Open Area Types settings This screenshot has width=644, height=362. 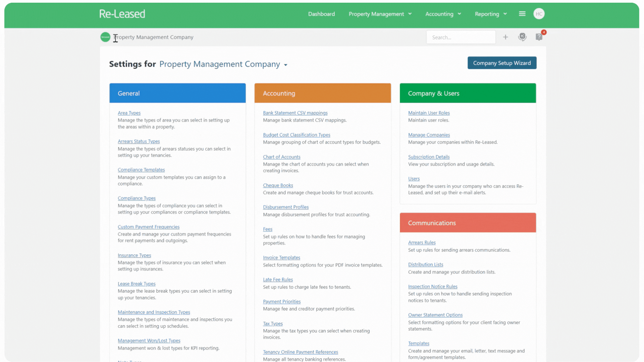(x=129, y=113)
